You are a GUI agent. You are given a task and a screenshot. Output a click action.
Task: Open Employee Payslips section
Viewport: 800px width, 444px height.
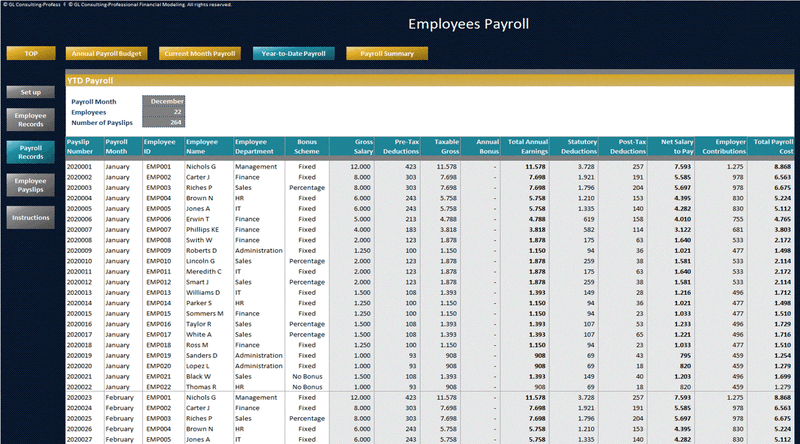click(31, 185)
